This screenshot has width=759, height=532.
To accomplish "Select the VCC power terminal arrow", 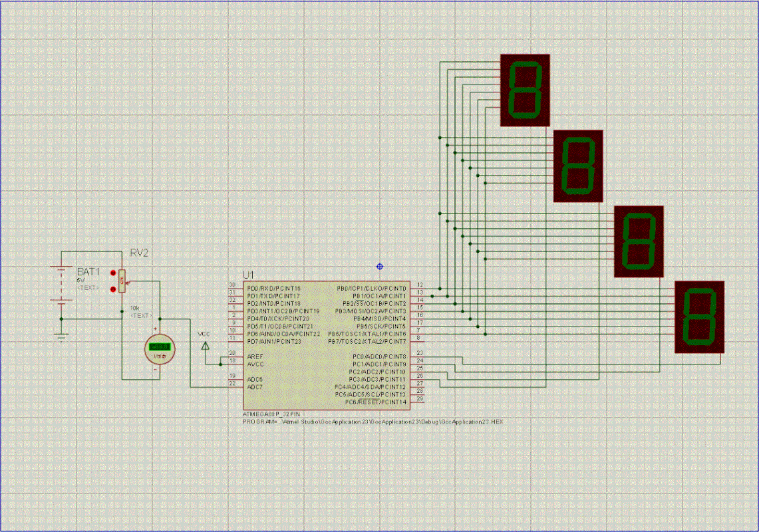I will click(x=206, y=346).
